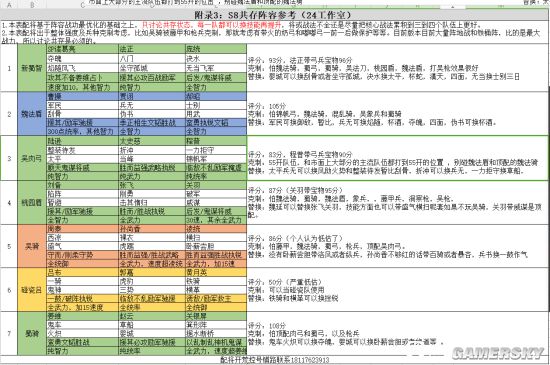The image size is (550, 365).
Task: Click the 锦帆军 cell
Action: [216, 159]
